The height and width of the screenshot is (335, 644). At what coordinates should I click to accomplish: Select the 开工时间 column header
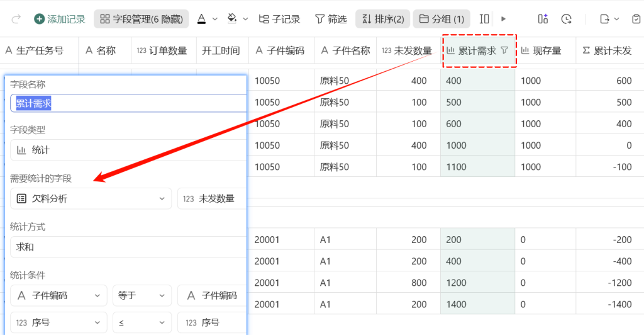click(x=223, y=50)
